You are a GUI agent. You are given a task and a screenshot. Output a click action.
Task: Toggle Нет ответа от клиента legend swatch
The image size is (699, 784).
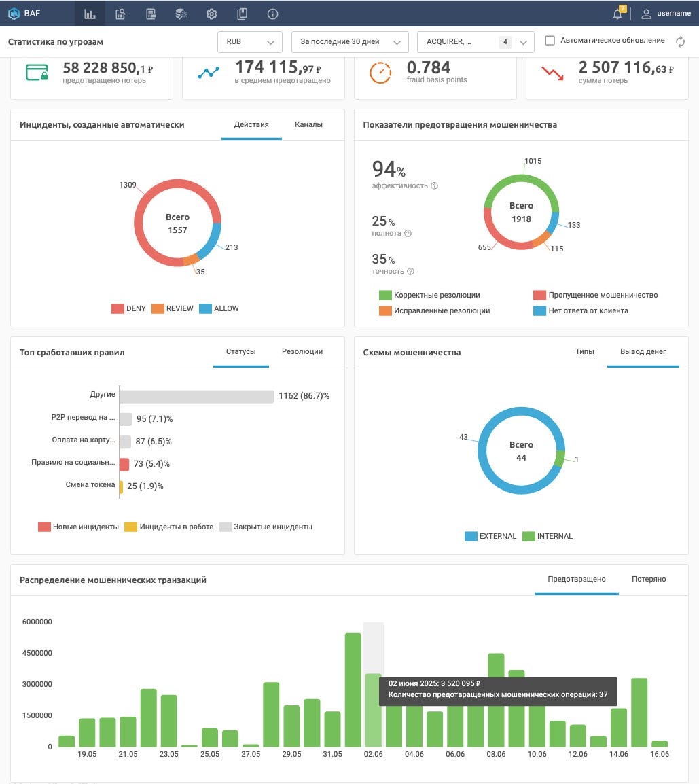[539, 310]
